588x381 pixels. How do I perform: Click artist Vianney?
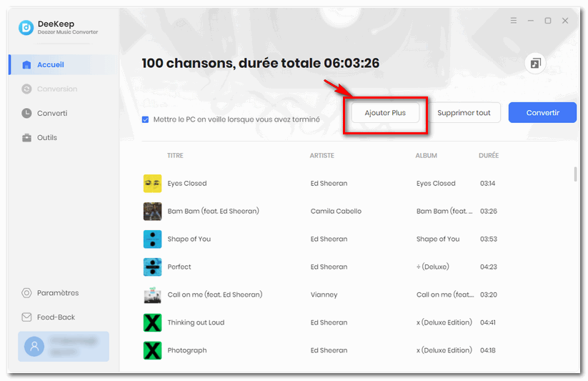click(324, 295)
